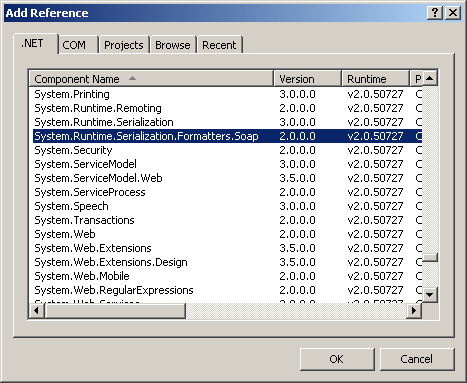Switch to the Browse tab

coord(173,45)
